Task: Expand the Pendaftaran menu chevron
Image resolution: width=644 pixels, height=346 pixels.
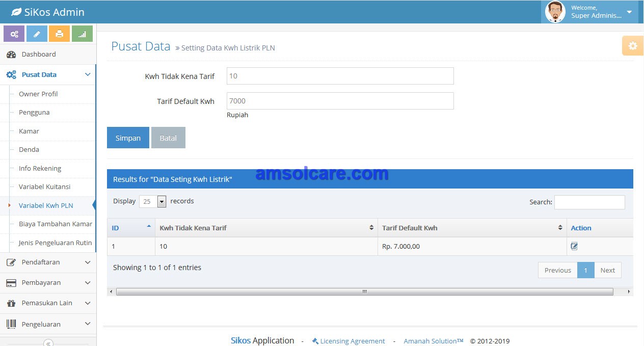Action: point(88,262)
